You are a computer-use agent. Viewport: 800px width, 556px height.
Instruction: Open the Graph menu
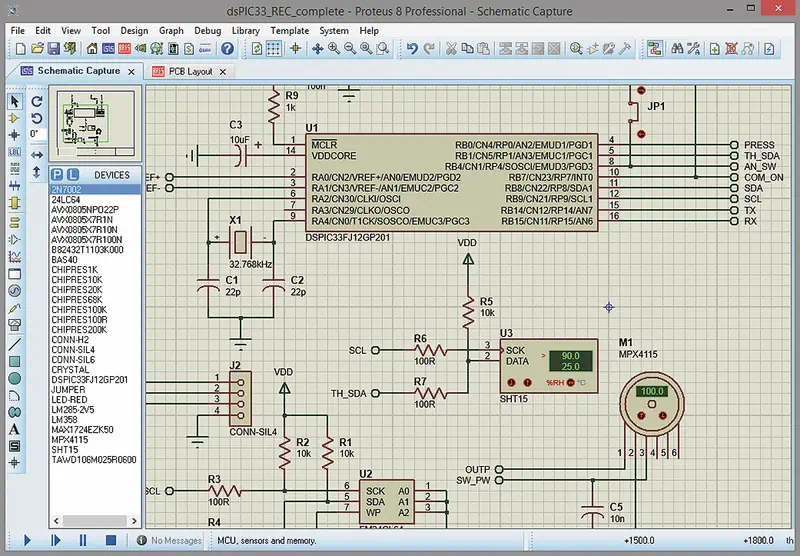click(171, 31)
